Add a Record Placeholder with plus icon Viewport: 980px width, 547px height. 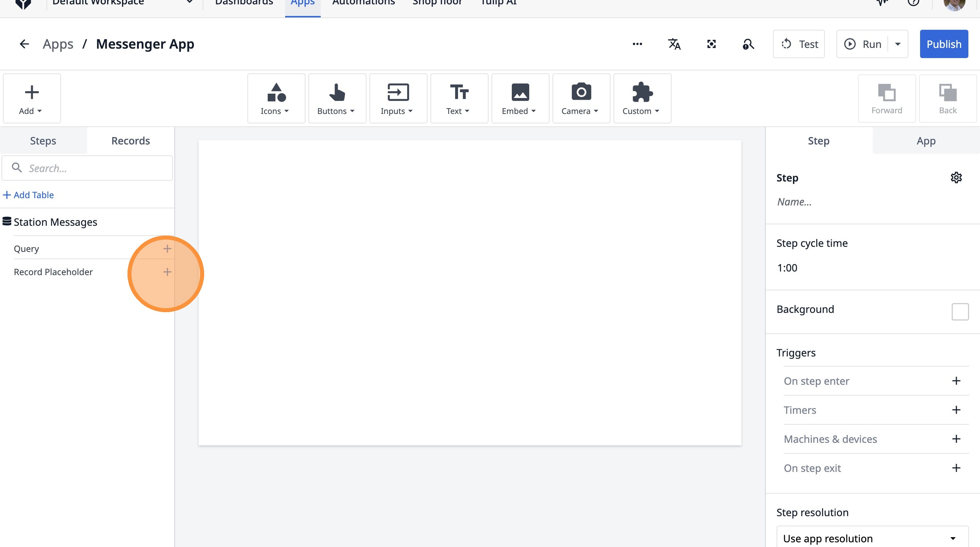(x=167, y=272)
